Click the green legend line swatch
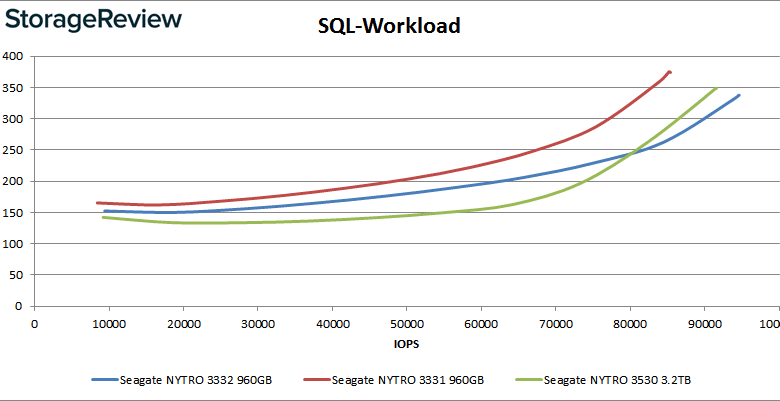The height and width of the screenshot is (401, 780). (x=529, y=380)
